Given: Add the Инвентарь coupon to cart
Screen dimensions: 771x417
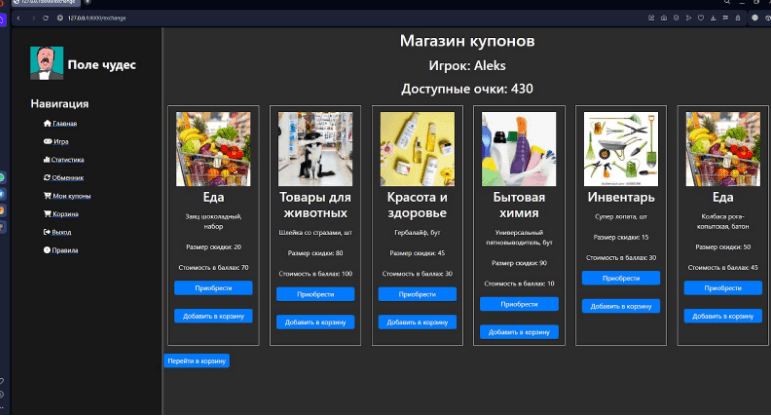Looking at the screenshot, I should pos(621,306).
